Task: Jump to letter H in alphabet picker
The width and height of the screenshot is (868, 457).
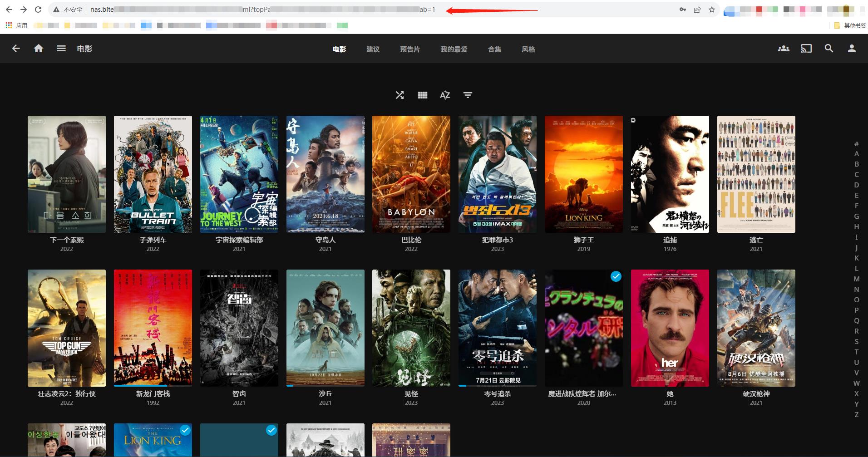Action: (857, 227)
